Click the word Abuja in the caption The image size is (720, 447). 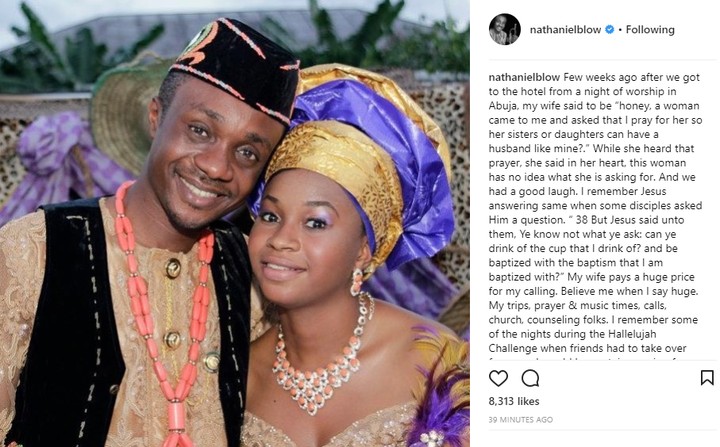coord(503,106)
